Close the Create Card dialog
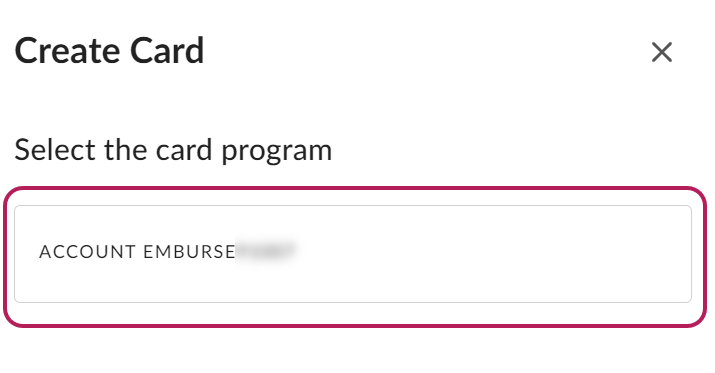715x373 pixels. (662, 52)
